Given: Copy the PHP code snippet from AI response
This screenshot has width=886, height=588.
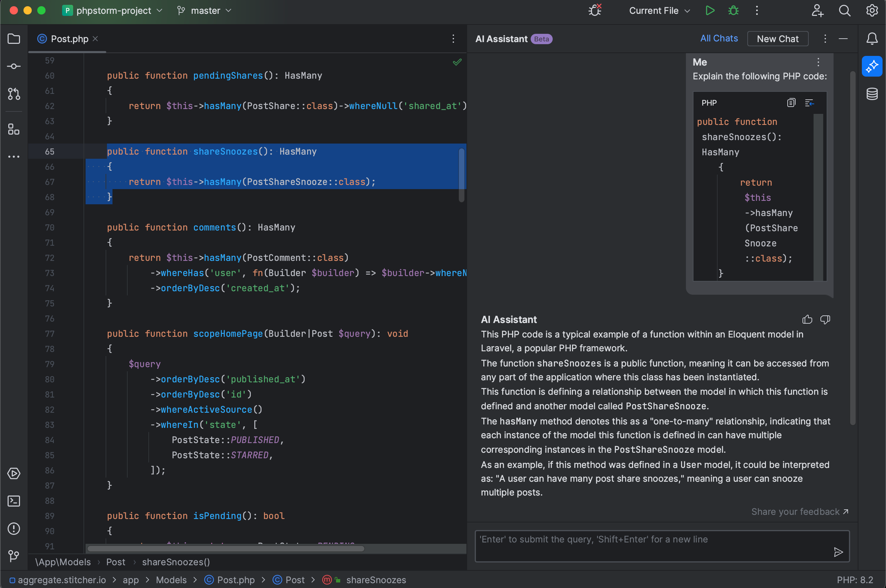Looking at the screenshot, I should tap(791, 102).
